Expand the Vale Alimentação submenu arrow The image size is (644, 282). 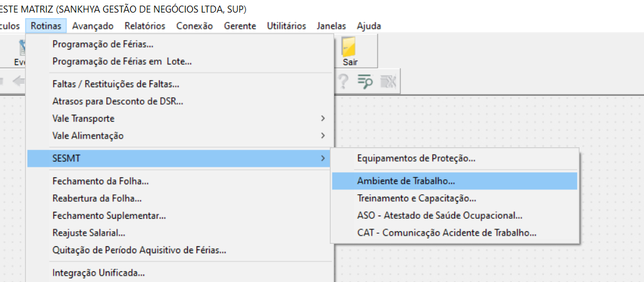click(323, 135)
